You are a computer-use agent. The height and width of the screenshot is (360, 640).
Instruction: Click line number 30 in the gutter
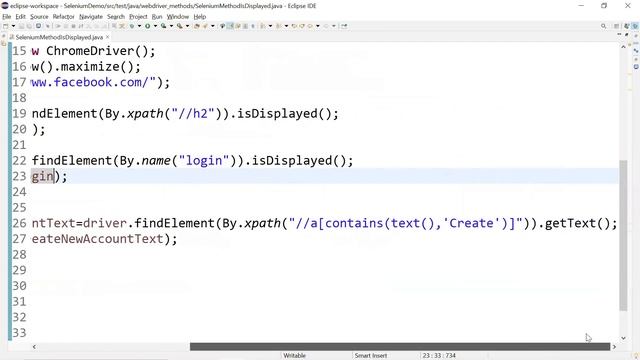19,286
